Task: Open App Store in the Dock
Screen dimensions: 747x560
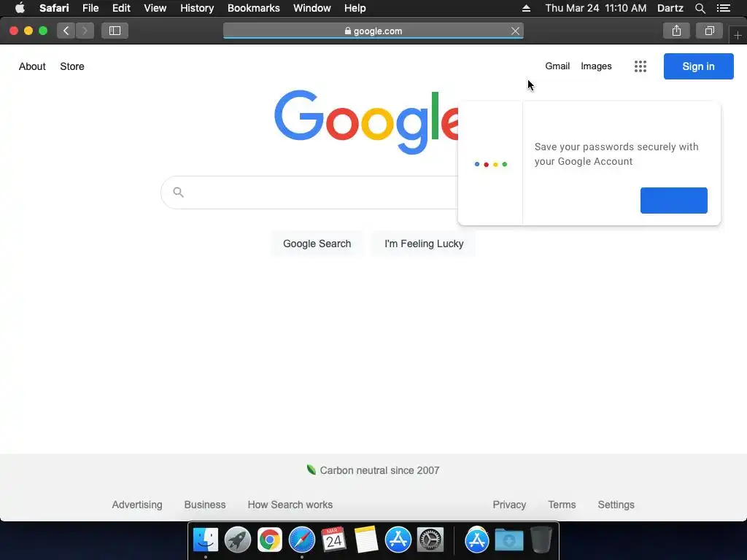Action: coord(398,540)
